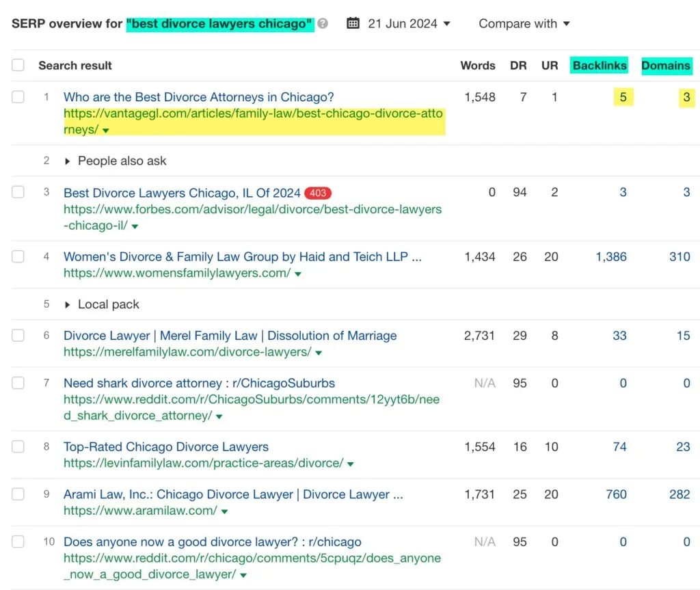The height and width of the screenshot is (590, 700).
Task: Sort by the Domains column header
Action: pos(666,66)
